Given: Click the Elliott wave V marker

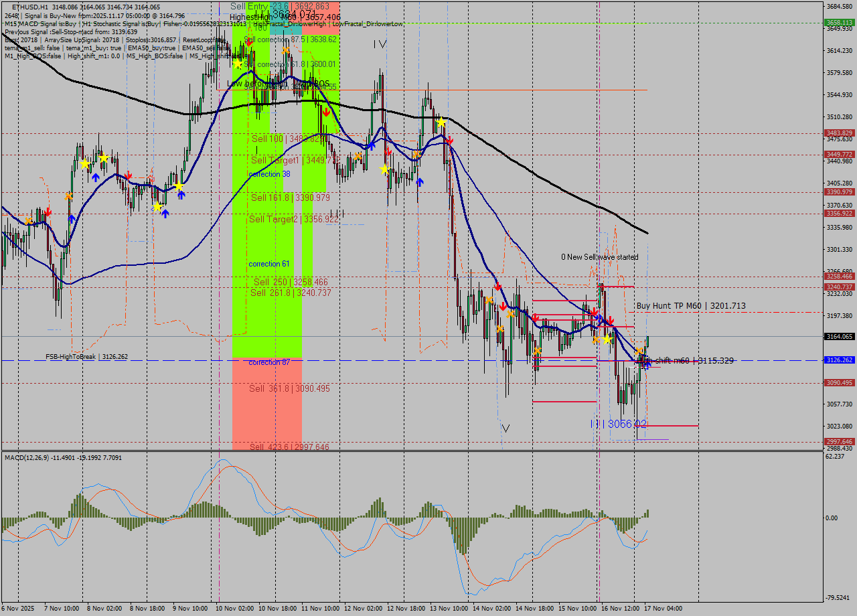Looking at the screenshot, I should click(505, 428).
